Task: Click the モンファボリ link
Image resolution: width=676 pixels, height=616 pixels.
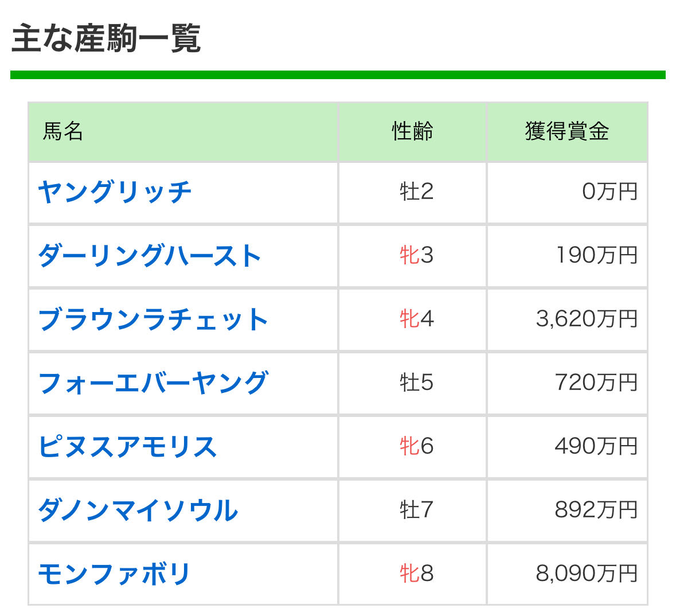Action: 114,574
